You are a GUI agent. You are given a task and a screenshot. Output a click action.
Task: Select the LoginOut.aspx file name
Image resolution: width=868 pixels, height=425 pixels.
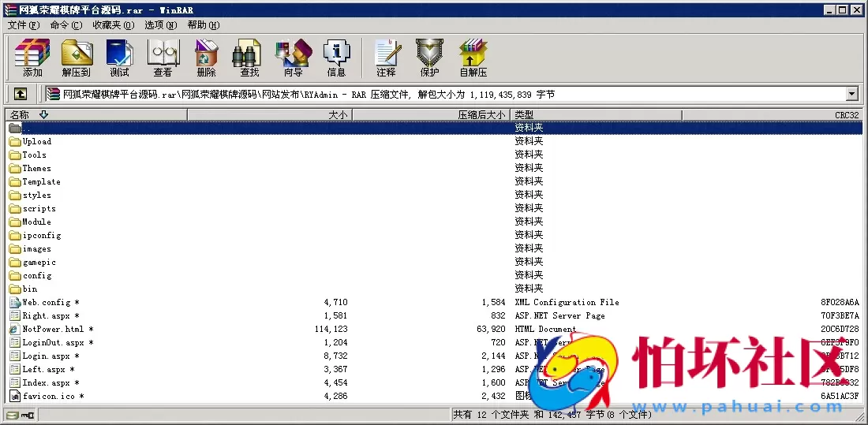click(x=58, y=342)
